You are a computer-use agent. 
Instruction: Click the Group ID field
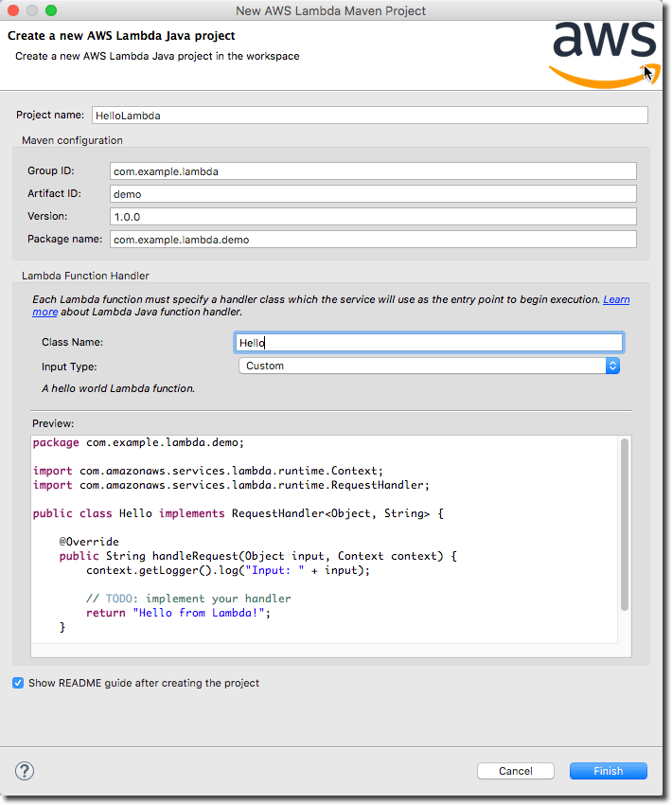coord(373,171)
